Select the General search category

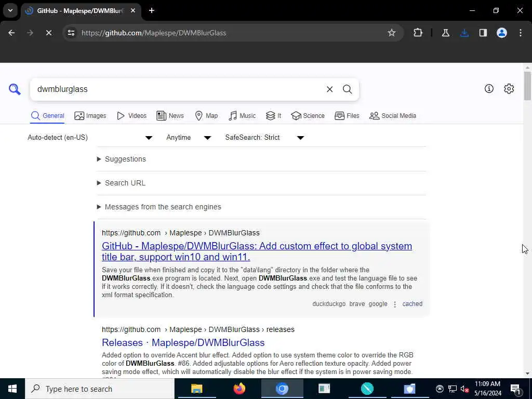pos(47,116)
